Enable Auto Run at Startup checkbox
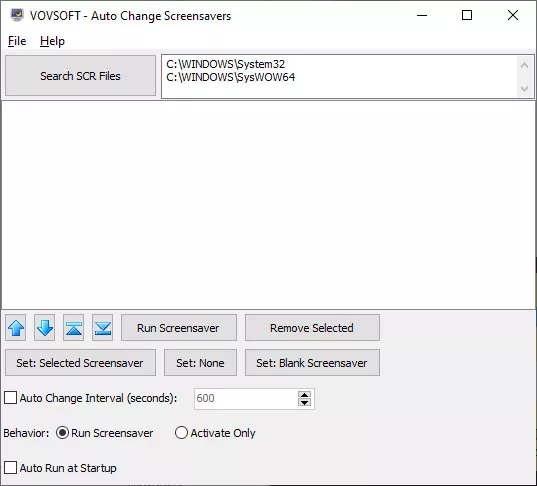 11,468
